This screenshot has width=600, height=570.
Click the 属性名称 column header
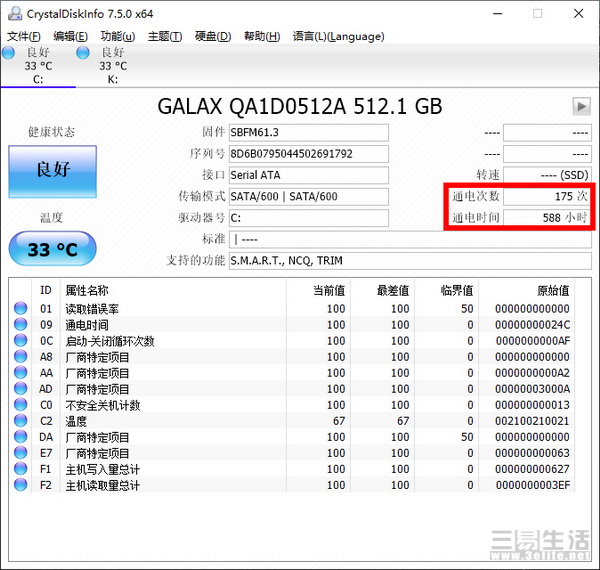click(173, 290)
